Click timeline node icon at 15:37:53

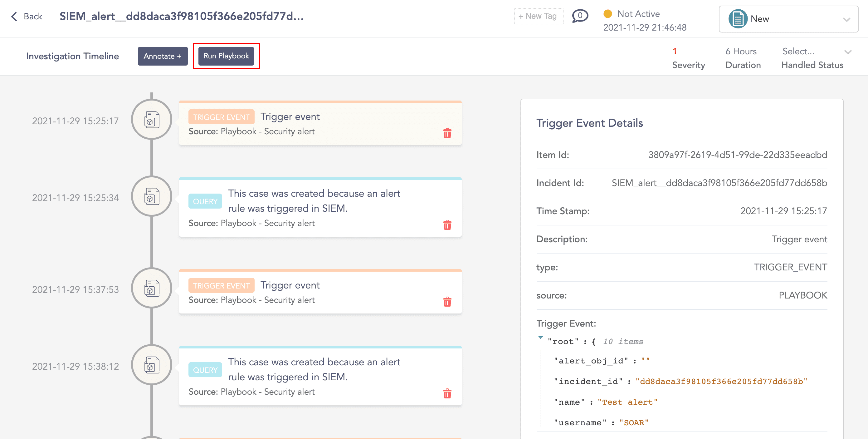152,288
